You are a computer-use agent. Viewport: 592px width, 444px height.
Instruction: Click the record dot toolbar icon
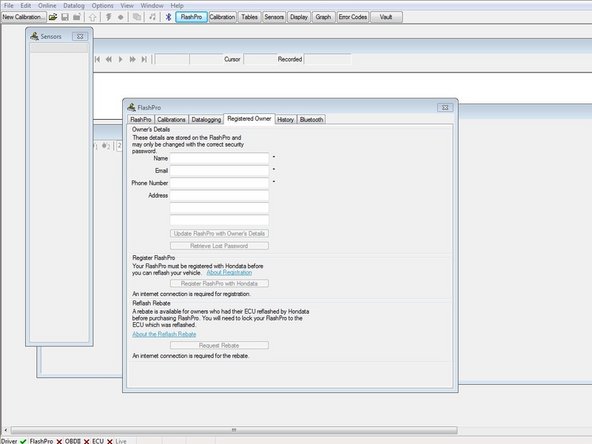[120, 17]
